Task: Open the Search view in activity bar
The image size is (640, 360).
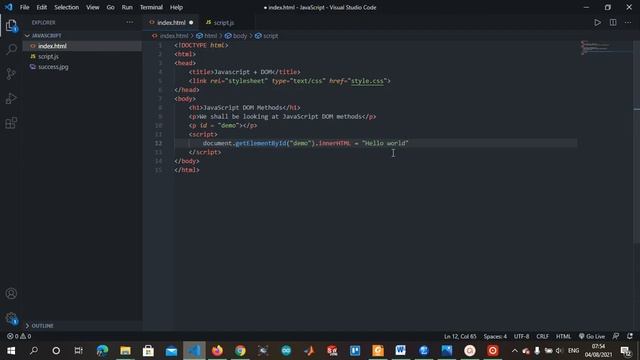Action: (11, 50)
